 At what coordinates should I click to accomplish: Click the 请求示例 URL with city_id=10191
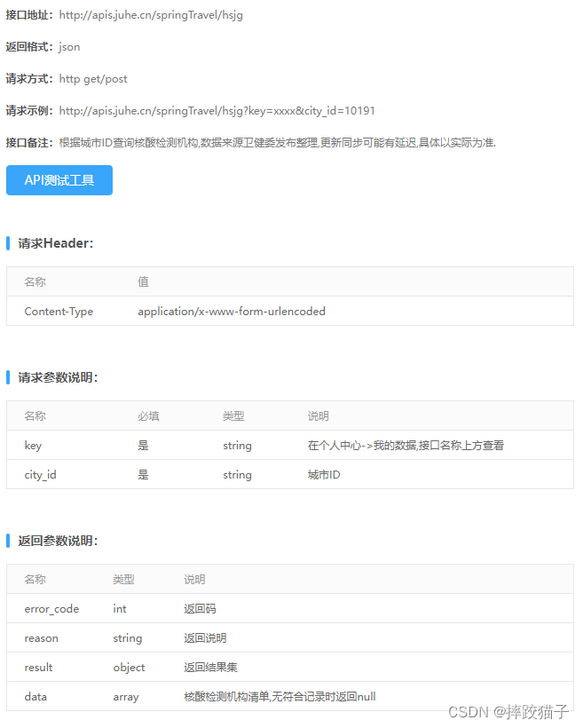tap(217, 111)
